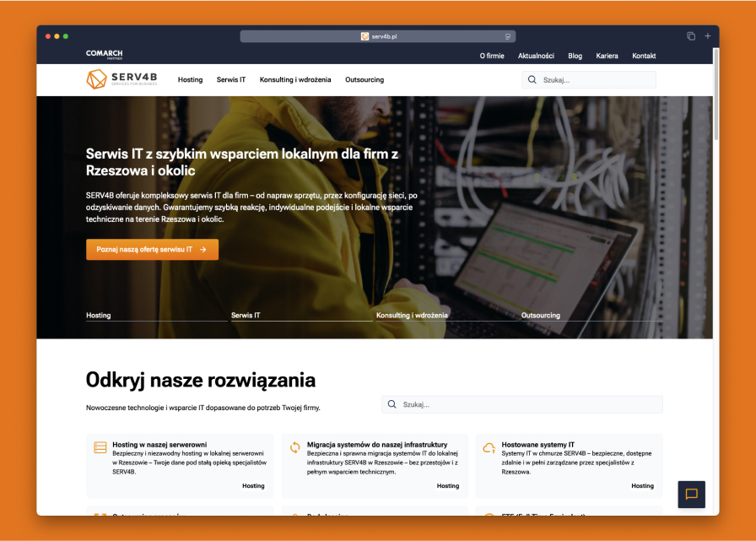The image size is (756, 541).
Task: Open the chat bubble widget in bottom right corner
Action: [x=691, y=495]
